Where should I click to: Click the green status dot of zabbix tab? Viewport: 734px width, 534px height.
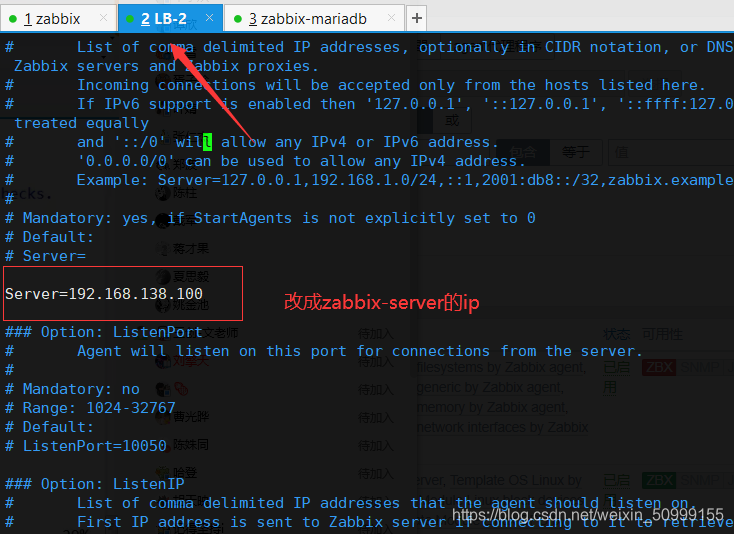click(13, 19)
